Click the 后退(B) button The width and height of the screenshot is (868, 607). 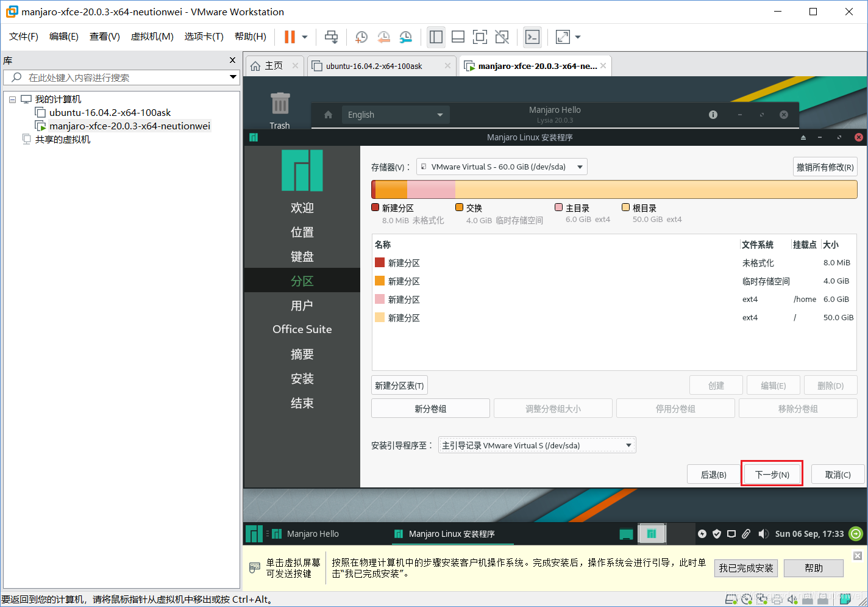point(713,475)
